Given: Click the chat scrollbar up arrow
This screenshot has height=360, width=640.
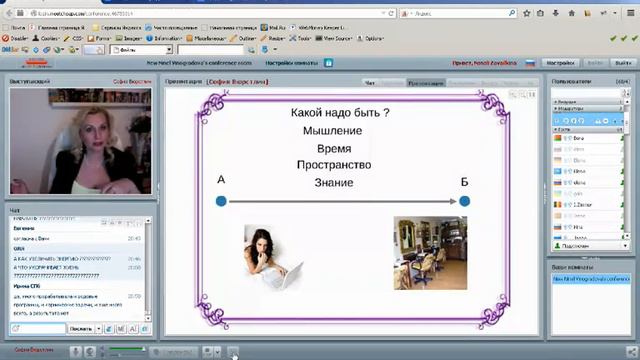Looking at the screenshot, I should (148, 220).
